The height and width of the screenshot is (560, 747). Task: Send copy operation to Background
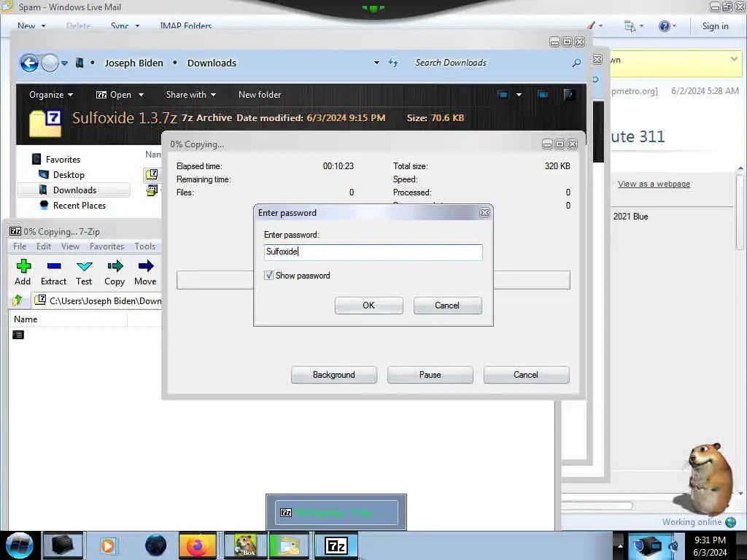click(333, 375)
